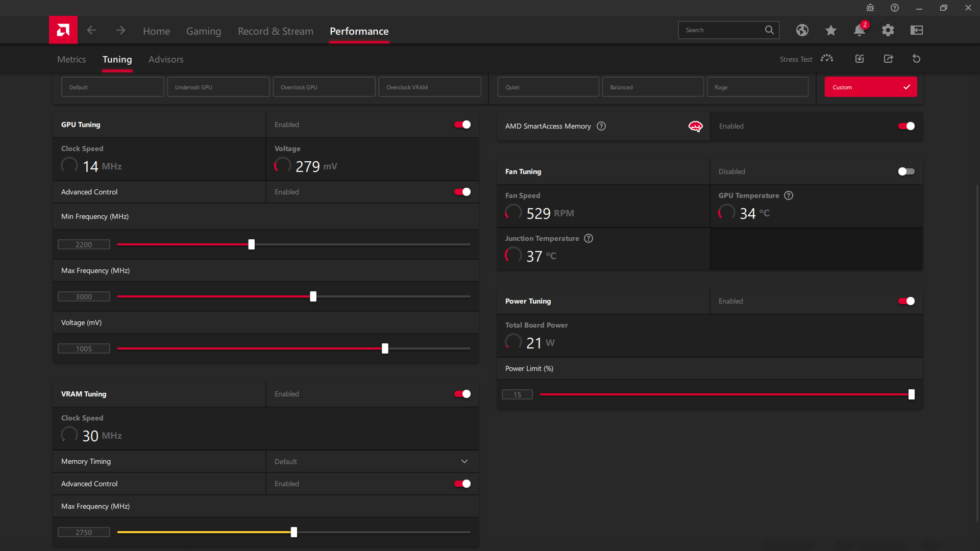This screenshot has height=551, width=980.
Task: Click Junction Temperature help icon
Action: (589, 238)
